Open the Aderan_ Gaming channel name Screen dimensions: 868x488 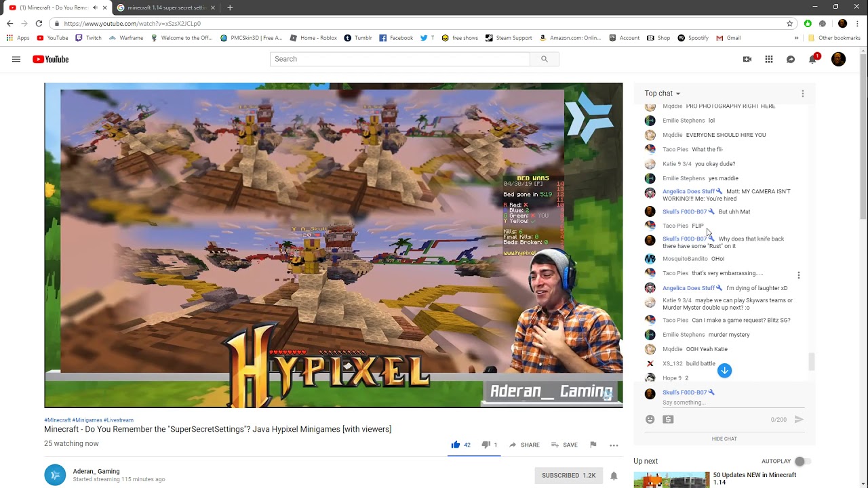coord(96,471)
